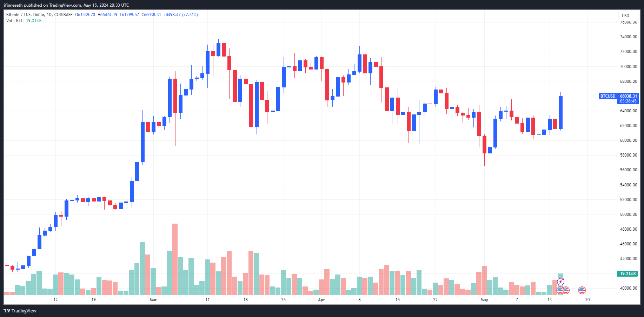Select the May label on the date axis
Image resolution: width=644 pixels, height=317 pixels.
tap(484, 300)
